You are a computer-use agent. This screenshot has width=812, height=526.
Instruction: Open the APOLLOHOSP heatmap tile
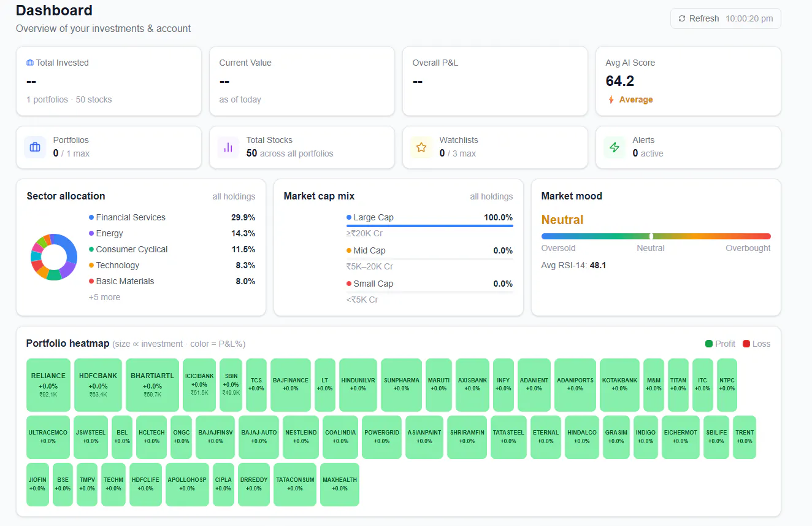click(187, 484)
